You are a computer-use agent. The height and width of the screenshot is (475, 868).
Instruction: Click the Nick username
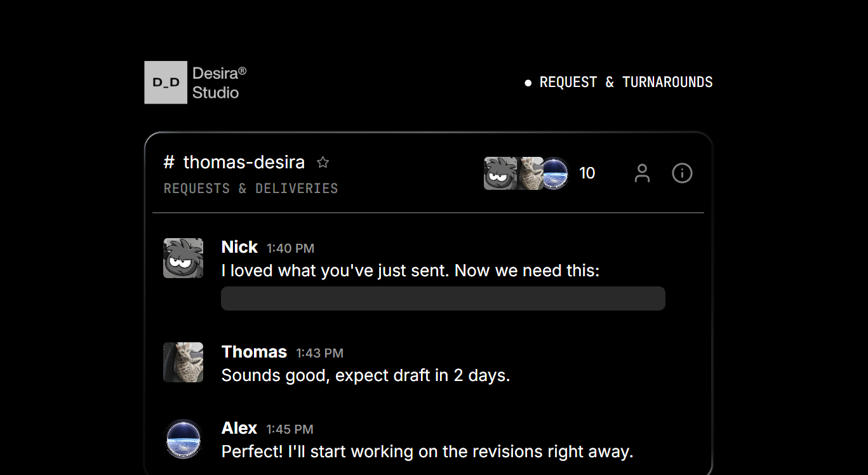239,247
